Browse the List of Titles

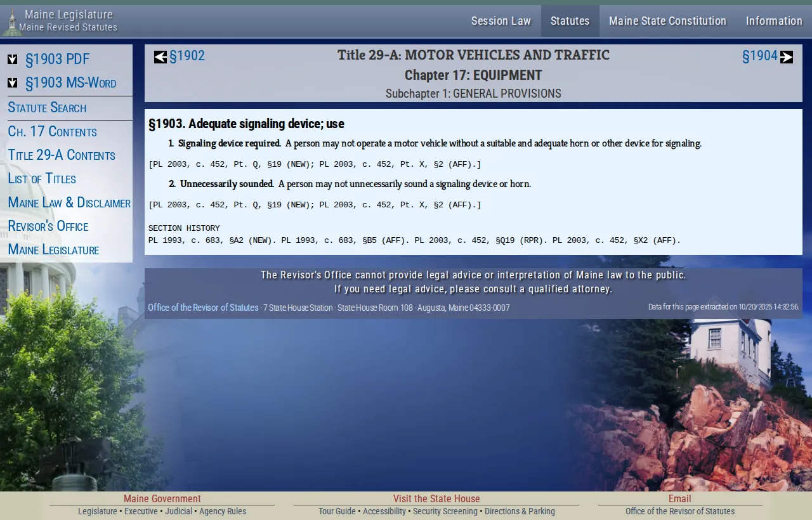tap(42, 178)
